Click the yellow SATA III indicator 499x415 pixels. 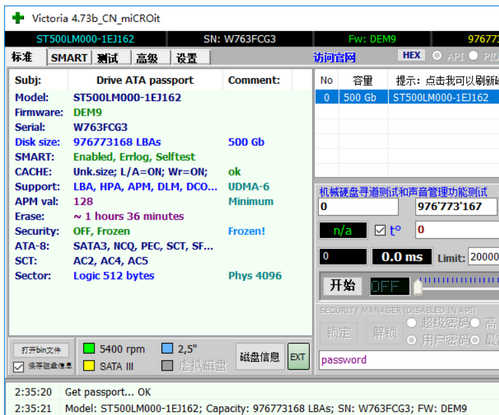pyautogui.click(x=89, y=366)
